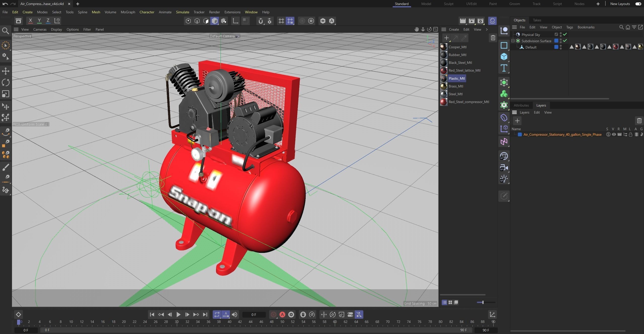Select the Brass_Mtl material
Viewport: 644px width, 334px height.
point(456,86)
